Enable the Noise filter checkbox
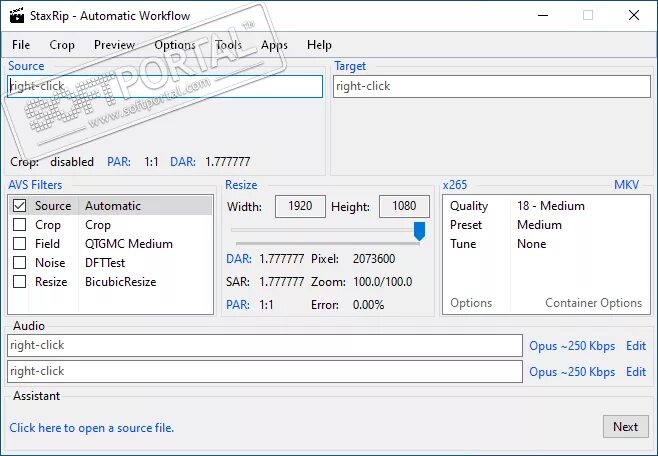 coord(19,262)
